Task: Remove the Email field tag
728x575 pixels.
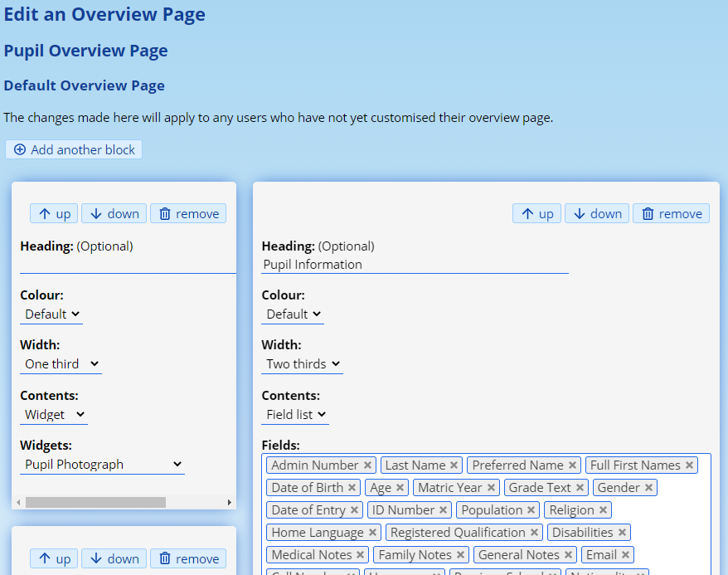Action: coord(625,555)
